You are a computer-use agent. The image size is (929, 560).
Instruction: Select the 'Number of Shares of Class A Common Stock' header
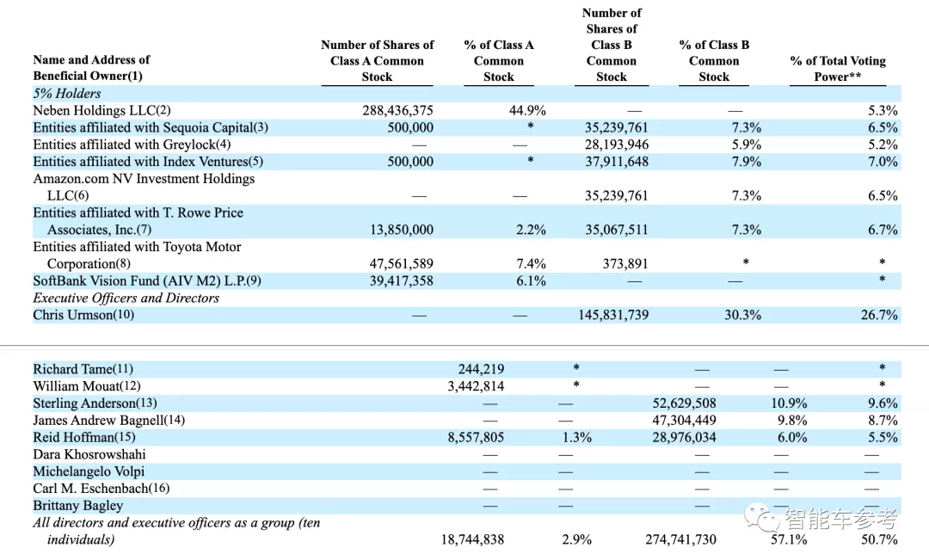point(377,61)
